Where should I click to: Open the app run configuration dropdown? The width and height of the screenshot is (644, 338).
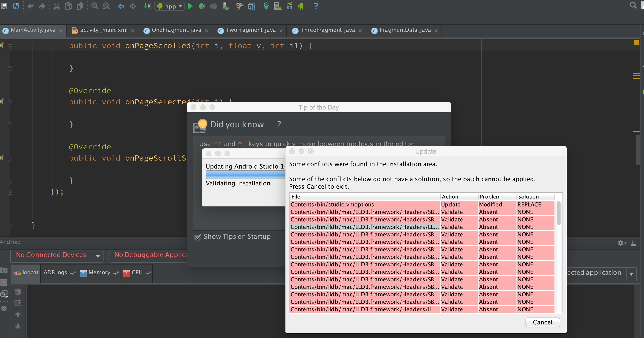(169, 6)
